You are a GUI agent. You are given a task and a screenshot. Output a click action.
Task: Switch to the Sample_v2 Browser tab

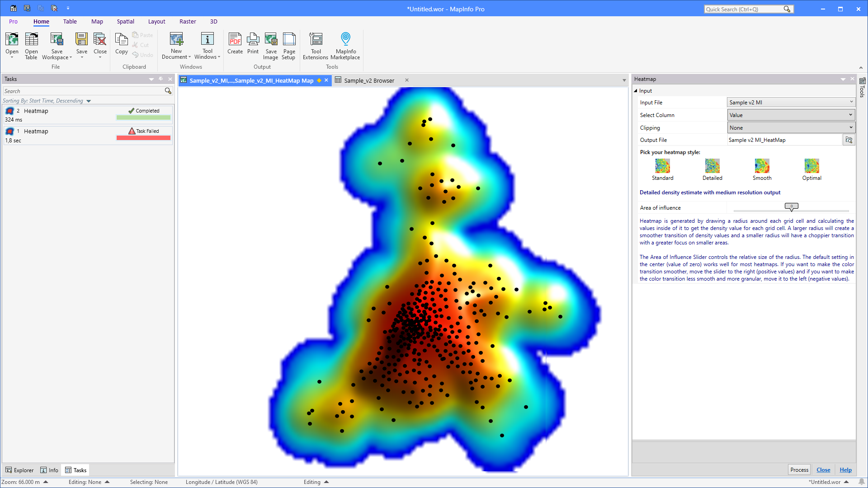click(369, 80)
